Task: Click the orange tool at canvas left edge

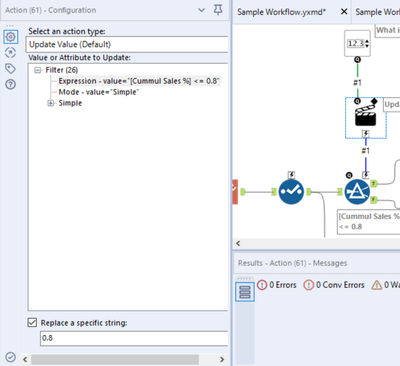Action: tap(235, 192)
